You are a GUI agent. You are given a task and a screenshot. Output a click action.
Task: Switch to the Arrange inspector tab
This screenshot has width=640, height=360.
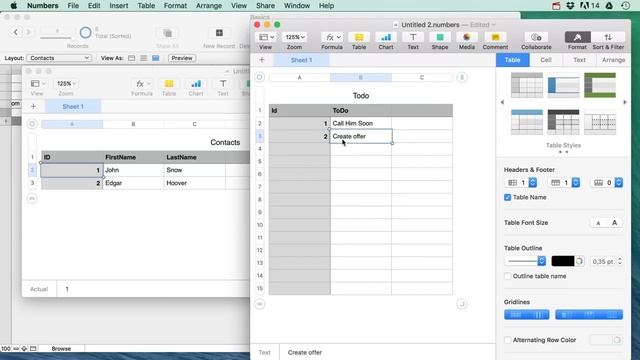(613, 60)
